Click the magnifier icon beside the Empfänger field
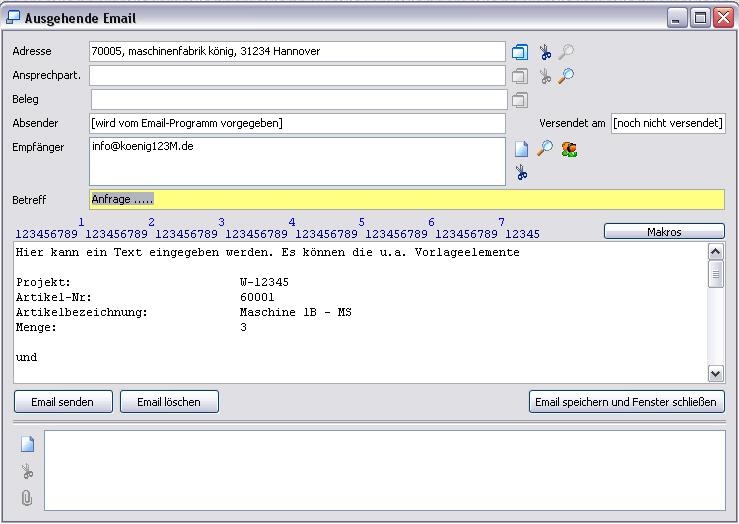739x524 pixels. [x=545, y=149]
